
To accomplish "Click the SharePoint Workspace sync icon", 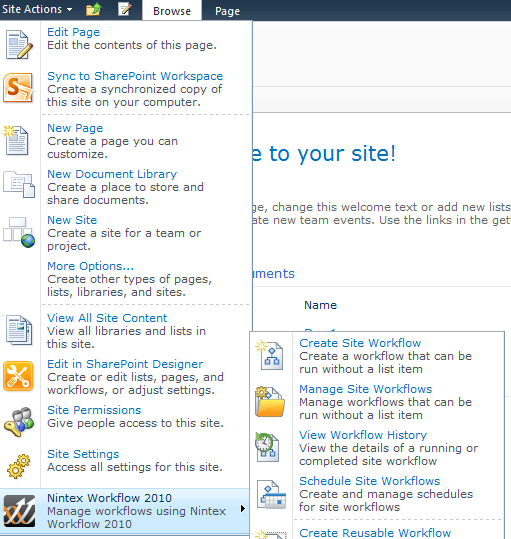I will [x=18, y=88].
